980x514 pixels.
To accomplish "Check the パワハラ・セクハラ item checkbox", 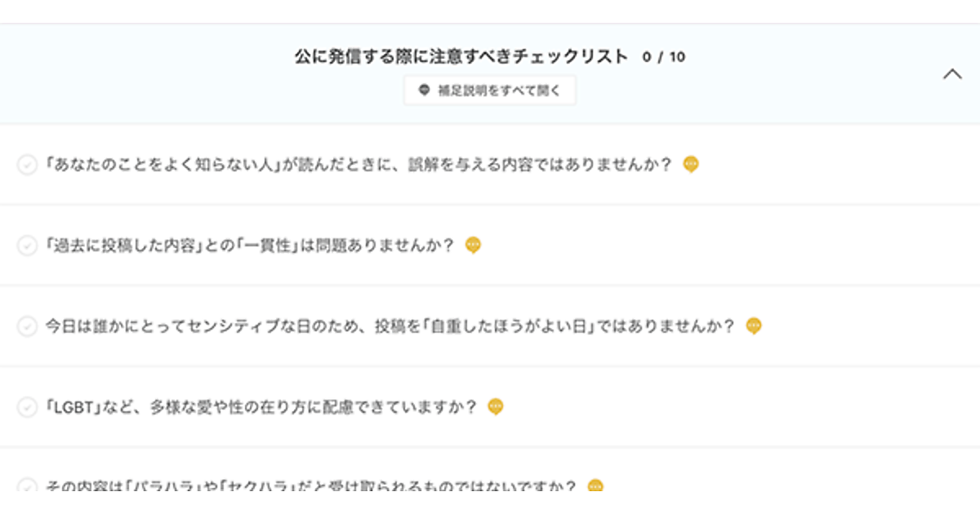I will (x=27, y=487).
